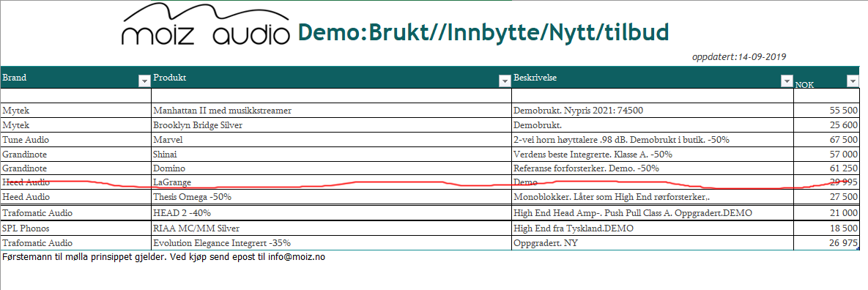Click the Brand header cell
This screenshot has width=868, height=290.
76,78
